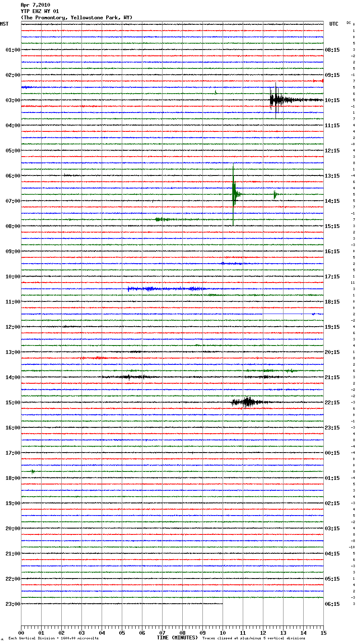Click the "06:15" UTC time label
The height and width of the screenshot is (644, 357).
pos(332,604)
